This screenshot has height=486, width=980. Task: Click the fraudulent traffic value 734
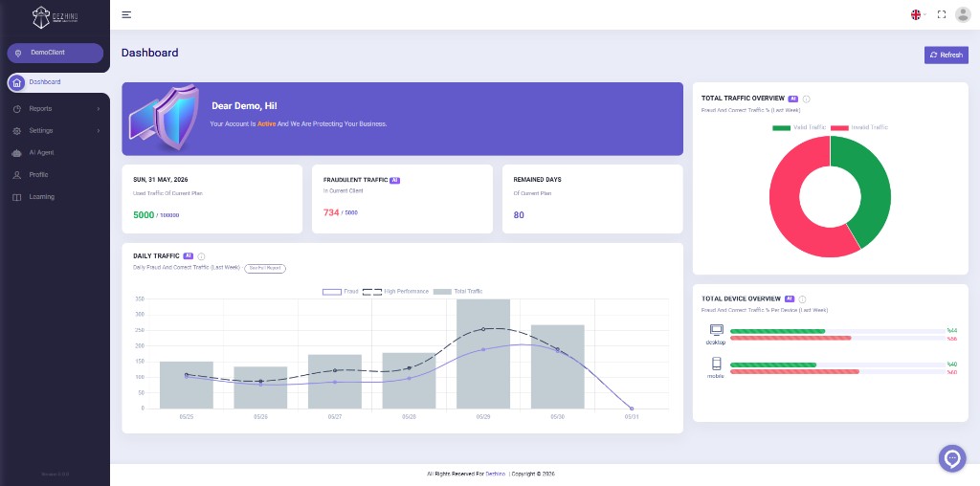click(331, 212)
